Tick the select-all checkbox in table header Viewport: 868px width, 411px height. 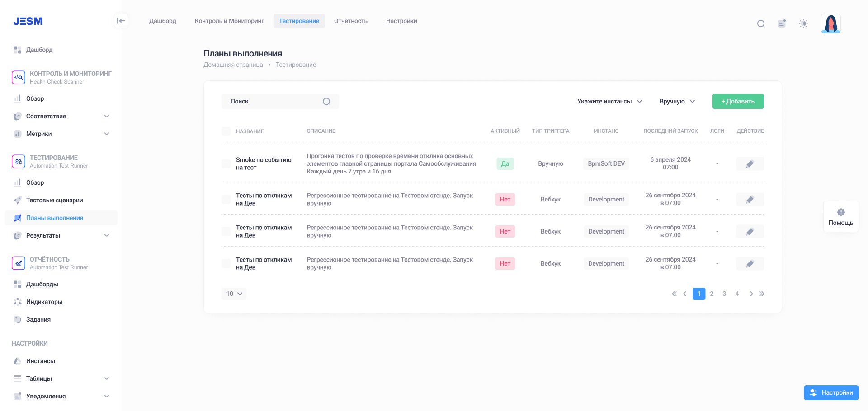pyautogui.click(x=226, y=131)
